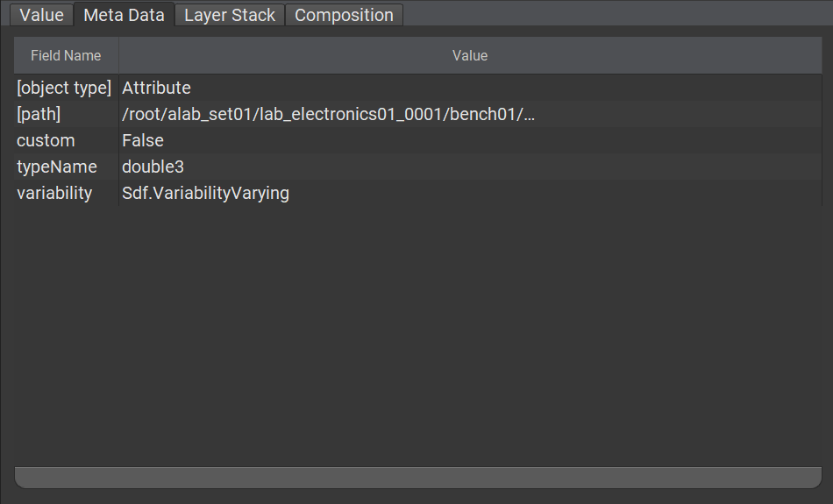The height and width of the screenshot is (504, 833).
Task: Click the /root/alab_set01 path value
Action: [470, 114]
